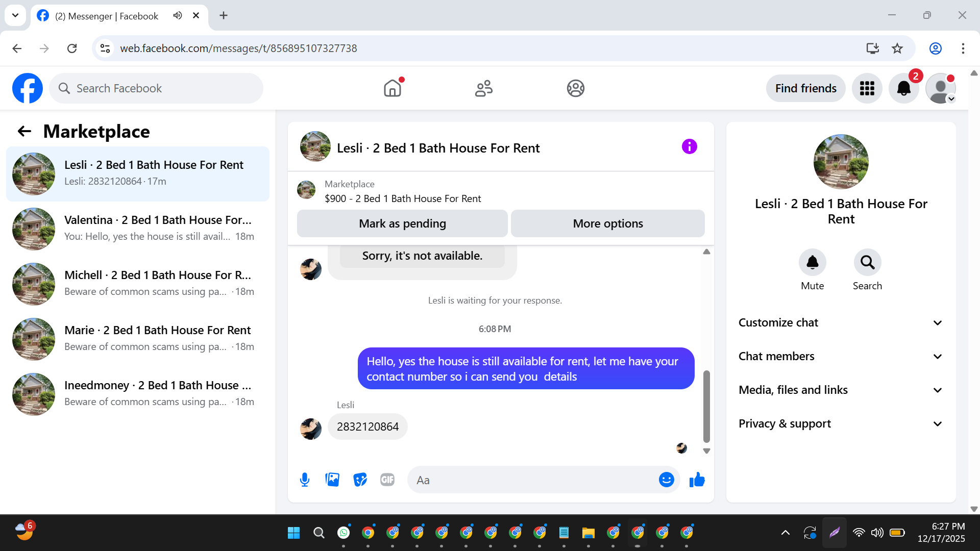Bookmark this page with star icon

tap(897, 48)
